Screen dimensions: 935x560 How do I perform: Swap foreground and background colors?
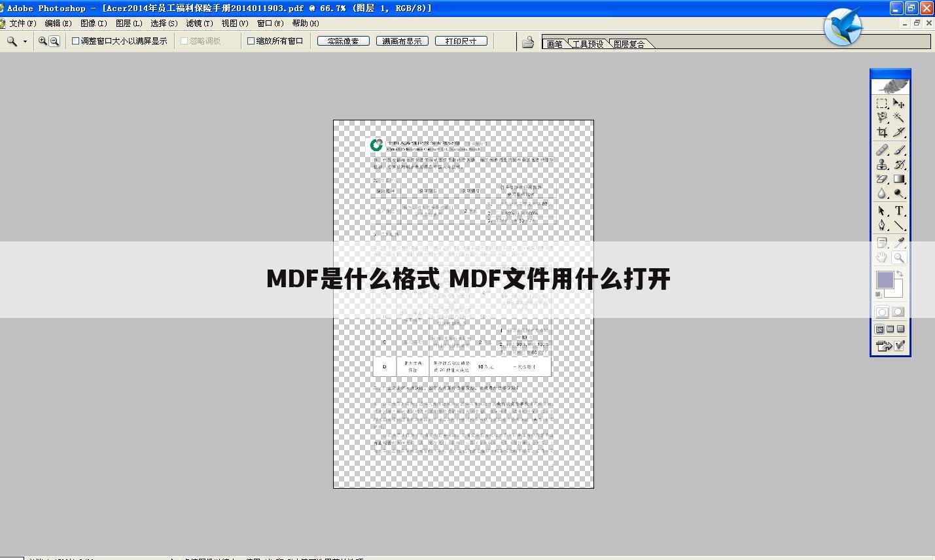[900, 273]
